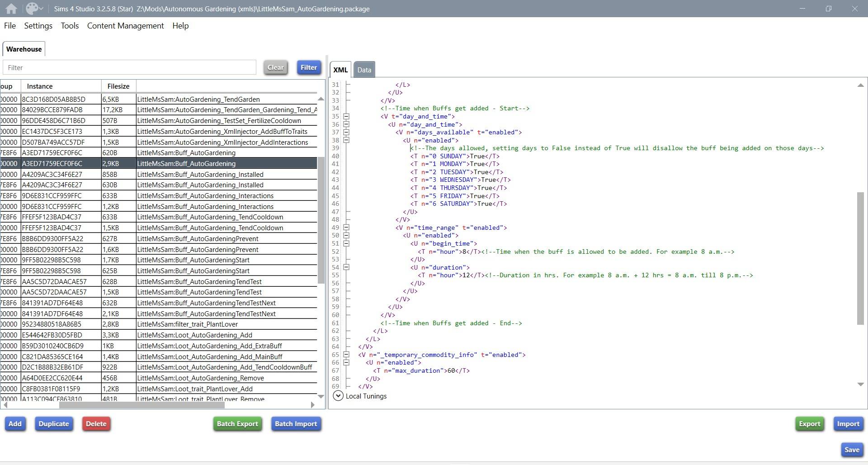The height and width of the screenshot is (465, 868).
Task: Collapse the time_range fold at line 49
Action: point(346,228)
